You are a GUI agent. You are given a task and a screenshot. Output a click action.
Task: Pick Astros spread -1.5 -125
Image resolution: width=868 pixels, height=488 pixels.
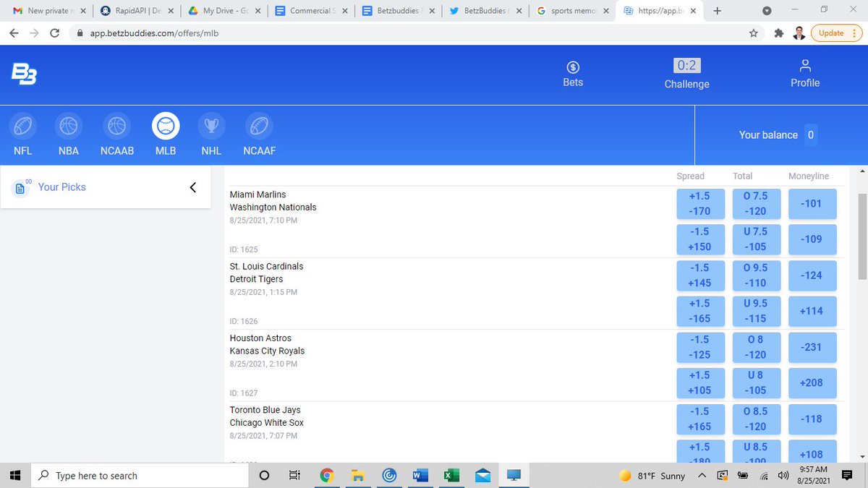(x=699, y=347)
